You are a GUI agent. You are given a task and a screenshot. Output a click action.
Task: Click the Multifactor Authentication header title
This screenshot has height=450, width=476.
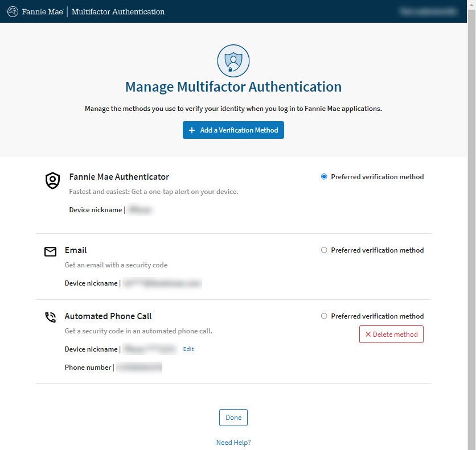pos(118,11)
